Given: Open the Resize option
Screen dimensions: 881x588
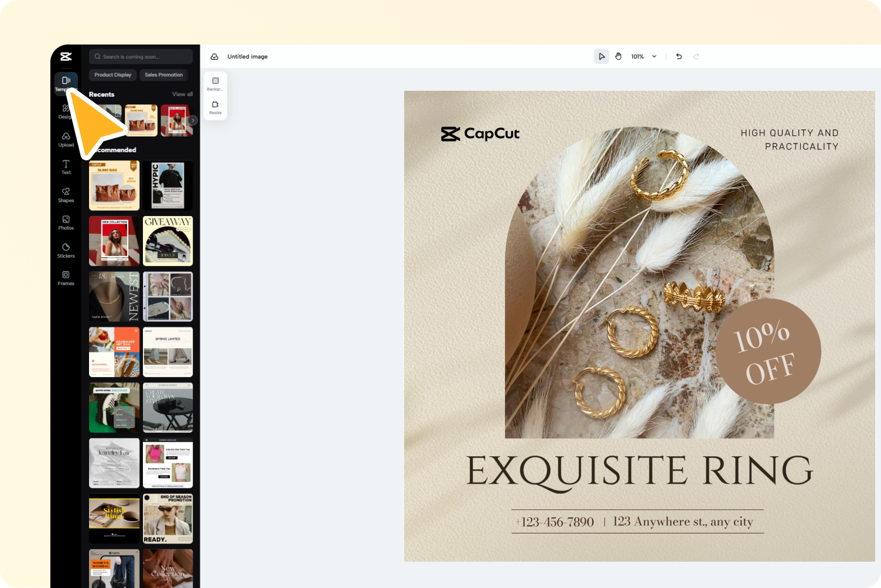Looking at the screenshot, I should (215, 107).
